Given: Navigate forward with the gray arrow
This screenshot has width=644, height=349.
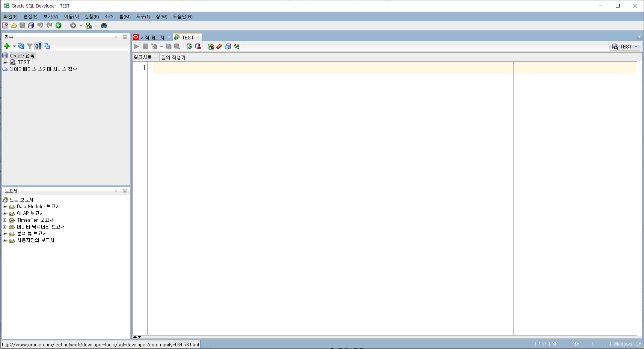Looking at the screenshot, I should click(73, 26).
